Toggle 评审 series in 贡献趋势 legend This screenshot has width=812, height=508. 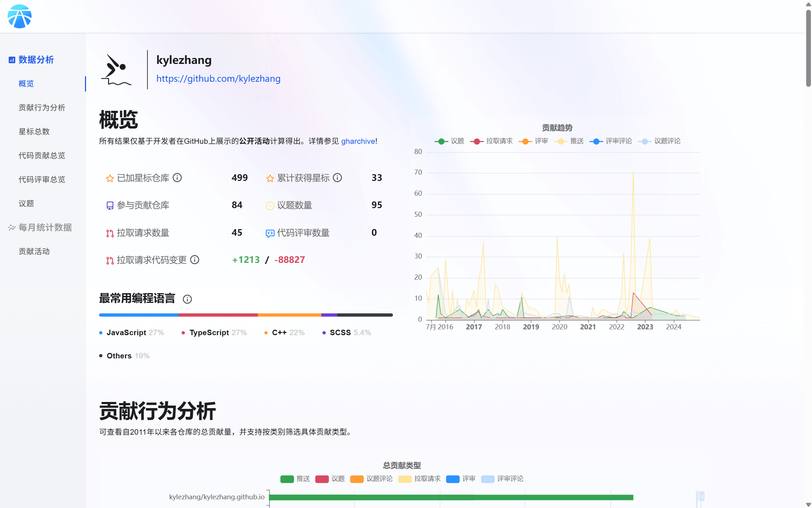click(x=533, y=141)
